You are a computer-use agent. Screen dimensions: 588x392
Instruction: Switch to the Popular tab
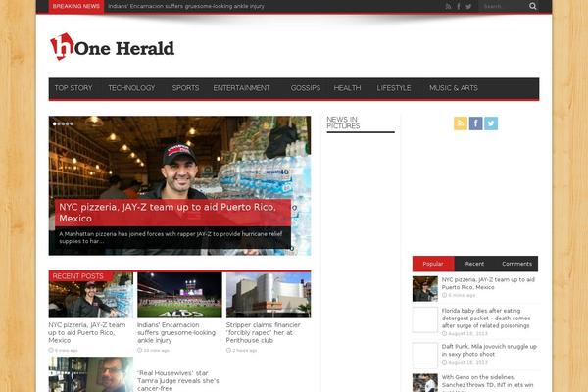[433, 264]
